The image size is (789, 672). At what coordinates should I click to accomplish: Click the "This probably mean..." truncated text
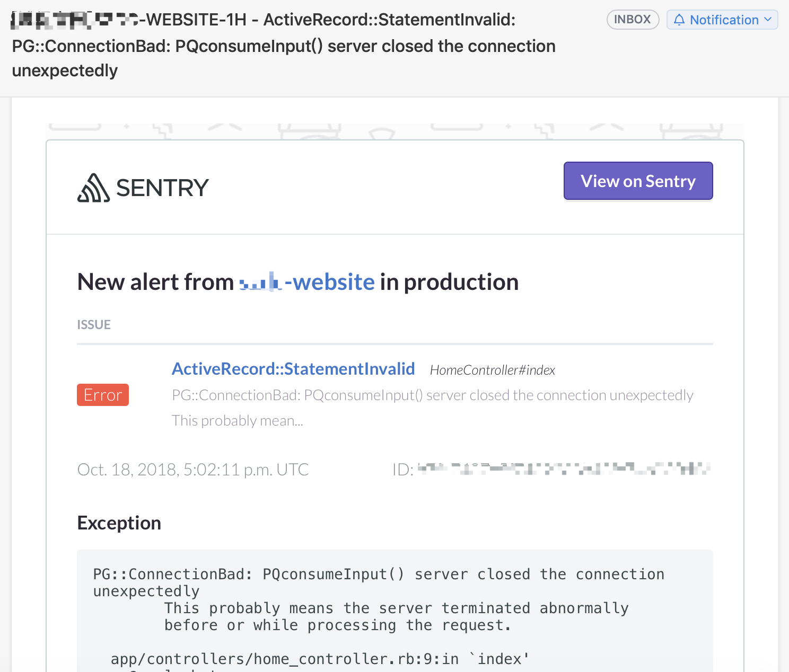pos(238,421)
